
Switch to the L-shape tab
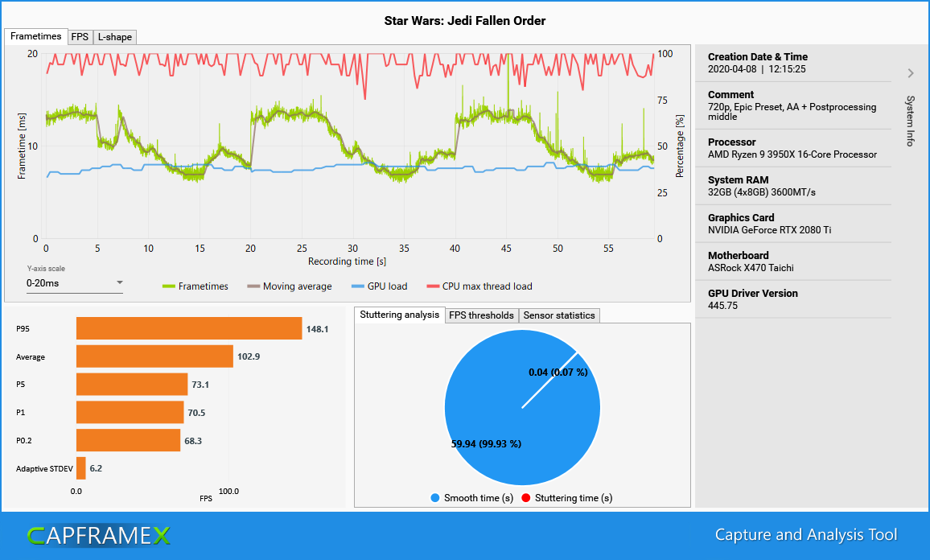point(114,36)
